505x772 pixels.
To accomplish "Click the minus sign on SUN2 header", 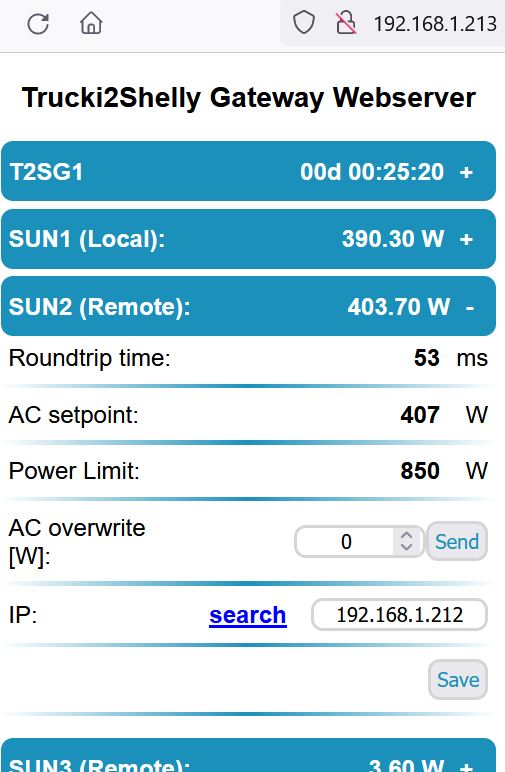I will tap(470, 308).
